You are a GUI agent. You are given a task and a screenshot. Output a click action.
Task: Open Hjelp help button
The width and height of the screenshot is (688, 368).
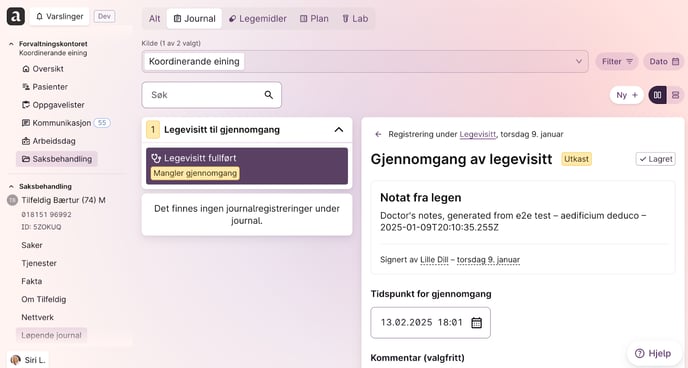(x=653, y=353)
